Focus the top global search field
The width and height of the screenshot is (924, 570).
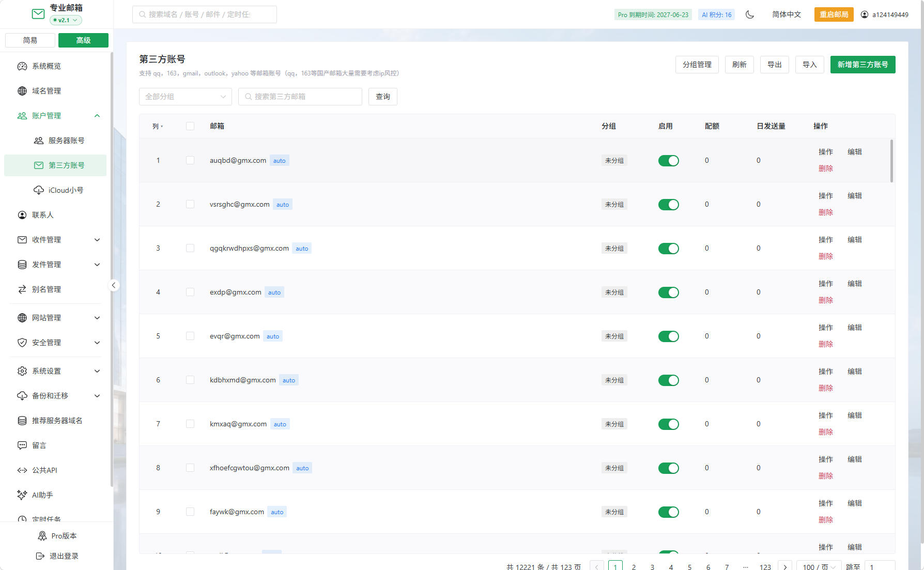point(205,14)
